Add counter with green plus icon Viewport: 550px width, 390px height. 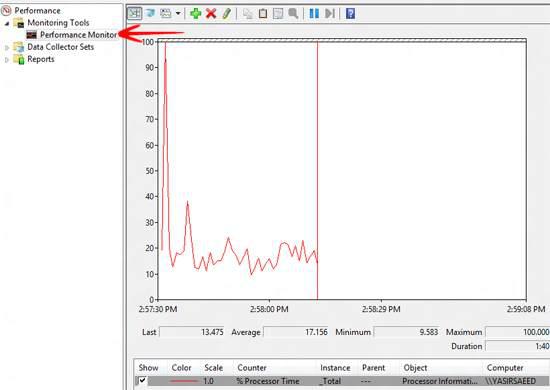tap(195, 13)
